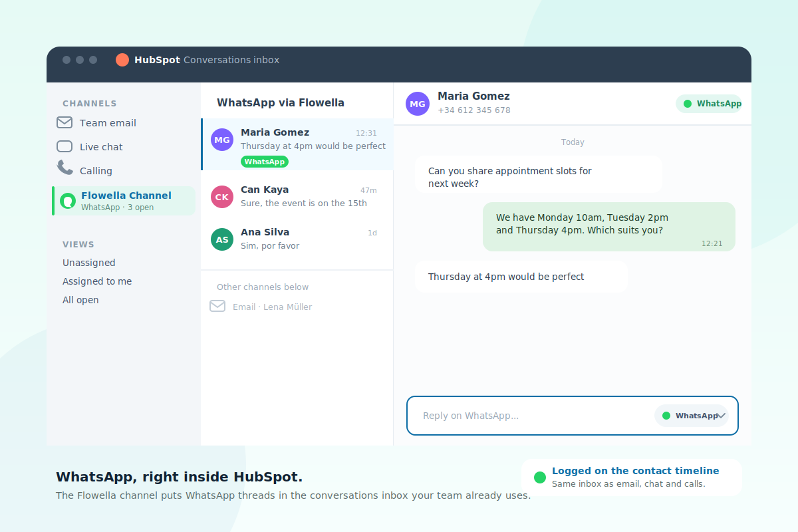Click the envelope icon beside Lena Müller

217,306
